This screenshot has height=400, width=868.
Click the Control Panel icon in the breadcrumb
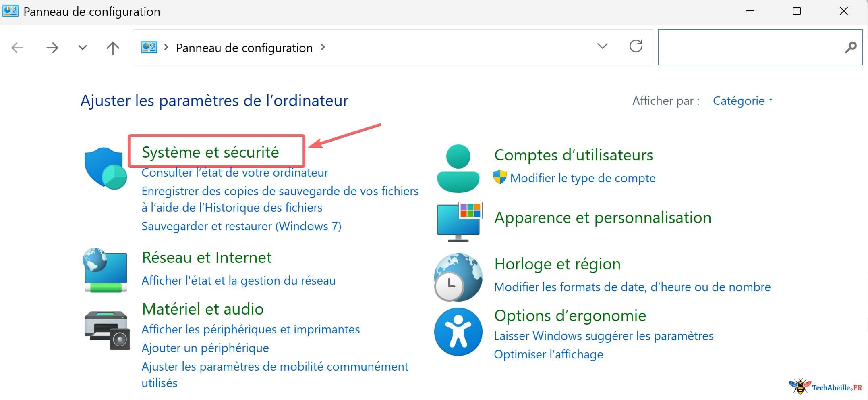149,47
